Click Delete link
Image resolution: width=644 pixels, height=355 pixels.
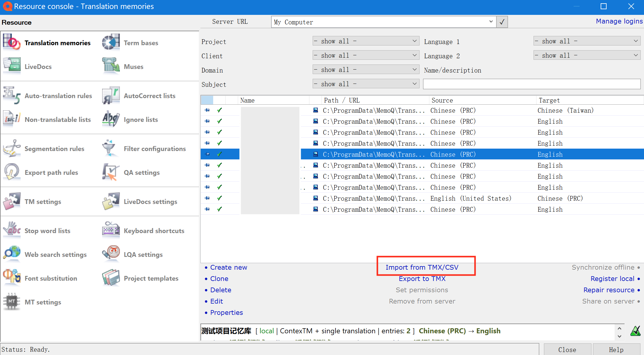221,290
